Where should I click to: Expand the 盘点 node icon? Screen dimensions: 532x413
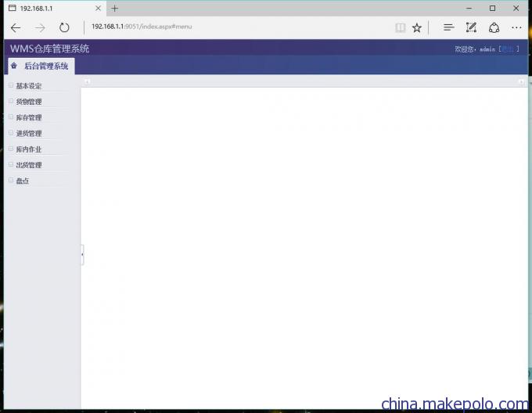[x=11, y=180]
